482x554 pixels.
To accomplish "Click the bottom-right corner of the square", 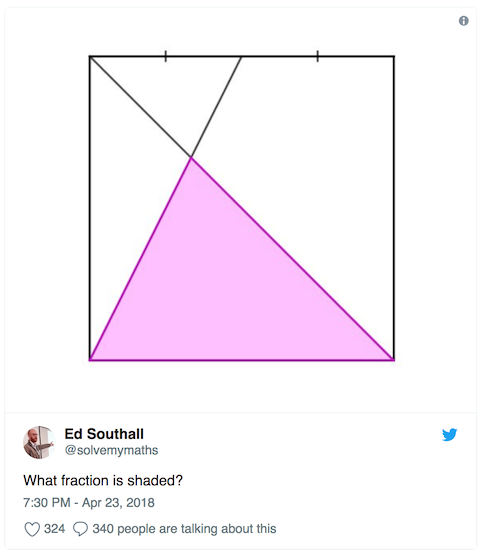I will pos(394,360).
